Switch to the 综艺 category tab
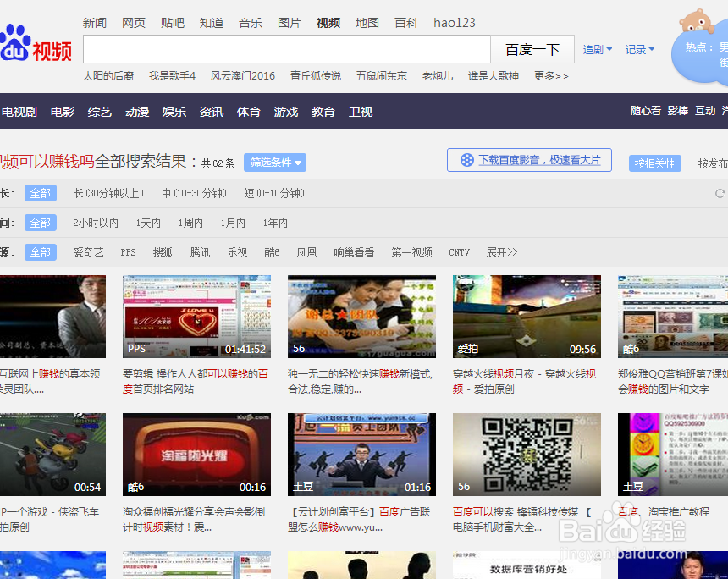Image resolution: width=728 pixels, height=579 pixels. click(x=100, y=112)
